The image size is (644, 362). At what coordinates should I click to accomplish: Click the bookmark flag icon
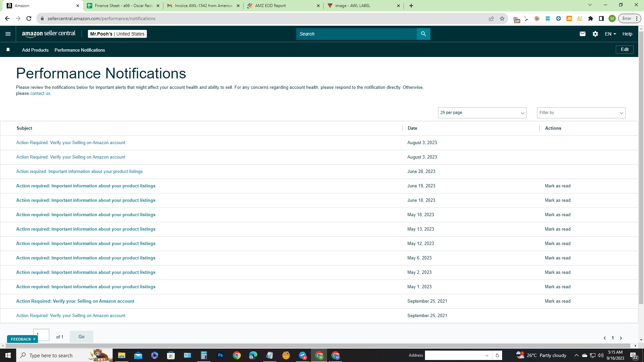tap(8, 50)
